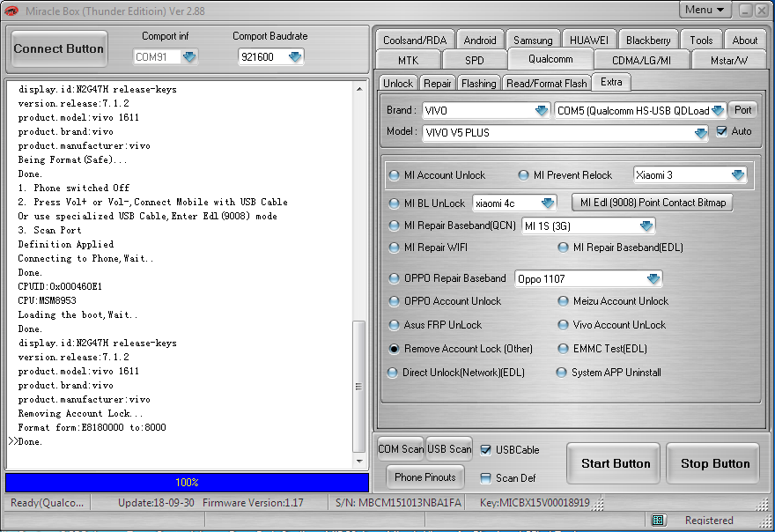Switch to the Blackberry tab

648,40
